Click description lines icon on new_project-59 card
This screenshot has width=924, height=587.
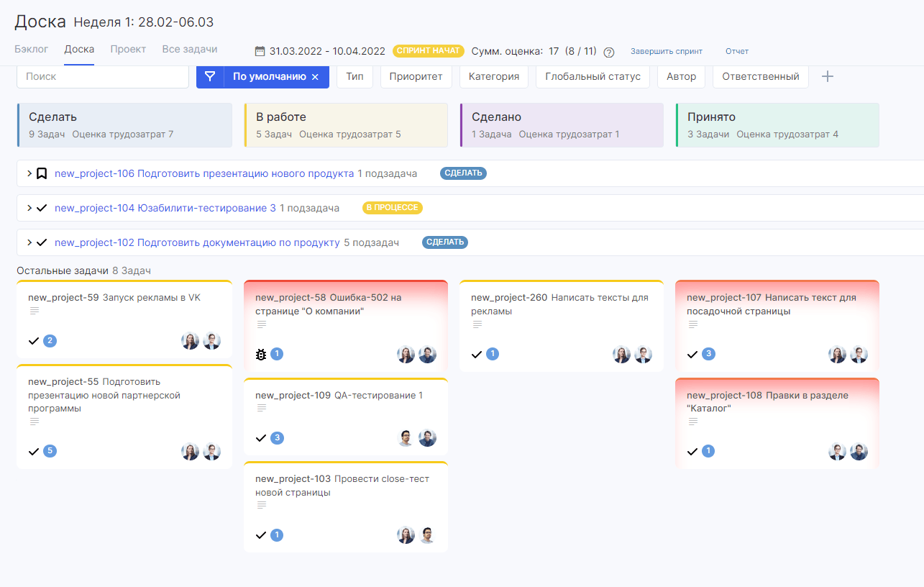tap(35, 311)
